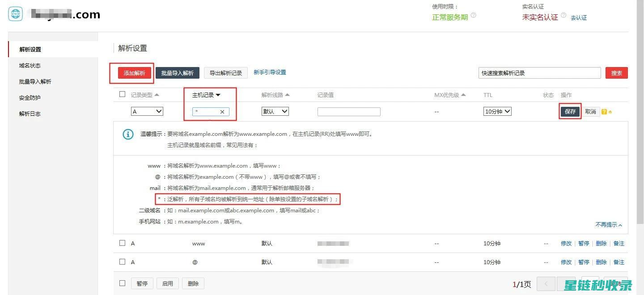Screen dimensions: 644x295
Task: Click the 导出解析记录 button
Action: click(226, 73)
